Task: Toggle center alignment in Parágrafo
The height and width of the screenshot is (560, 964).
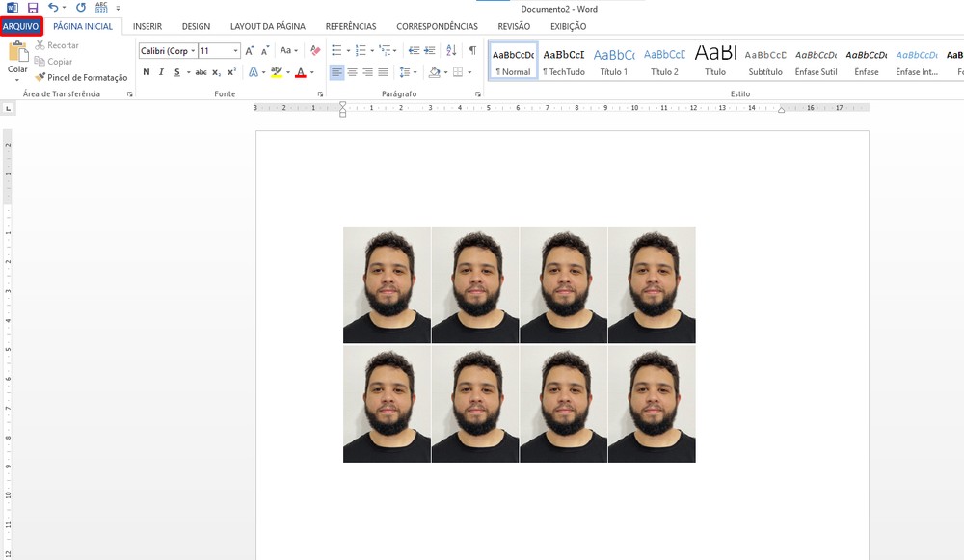Action: click(x=352, y=71)
